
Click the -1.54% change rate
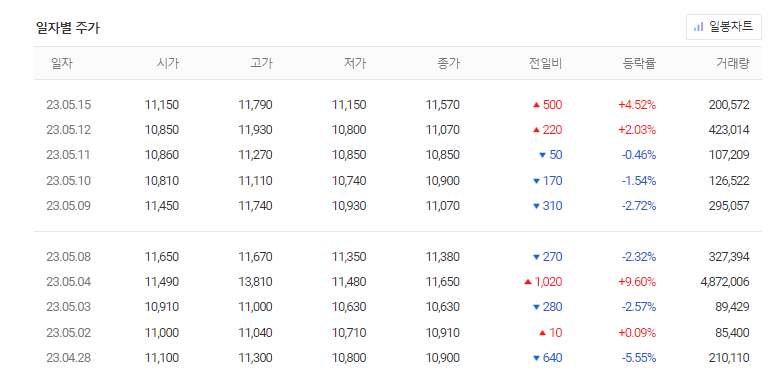click(x=638, y=181)
